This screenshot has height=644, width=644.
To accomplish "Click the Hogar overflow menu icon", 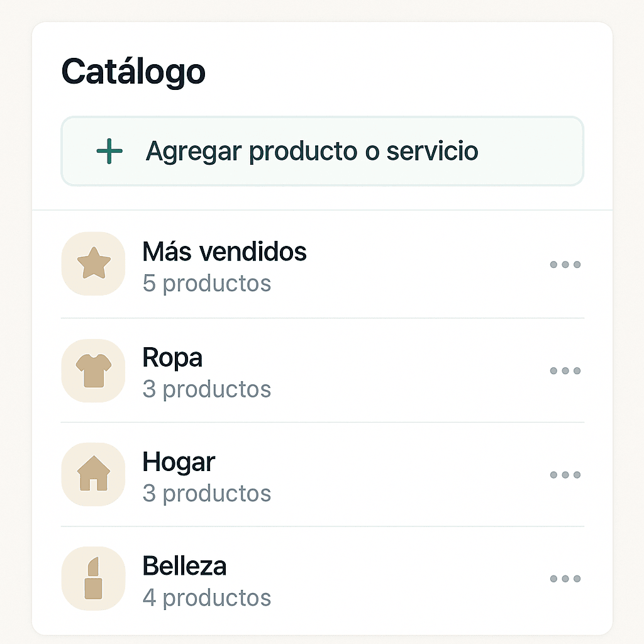I will [x=565, y=474].
